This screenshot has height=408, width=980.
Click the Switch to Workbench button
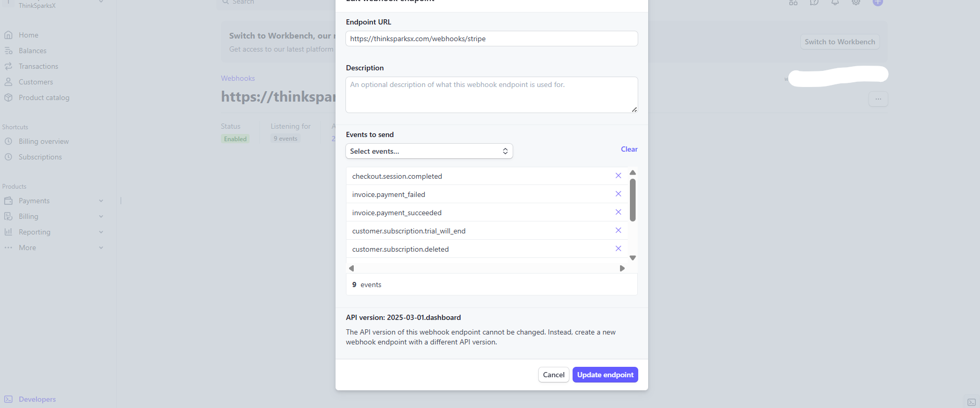coord(840,42)
